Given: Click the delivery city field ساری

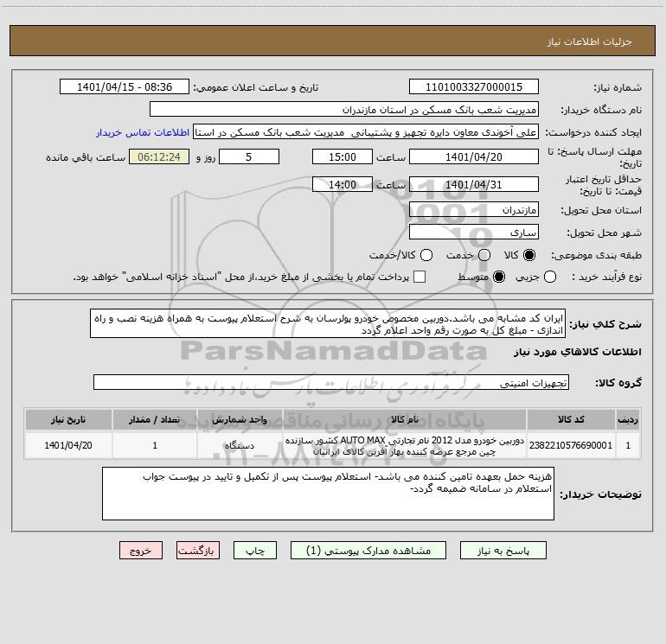Looking at the screenshot, I should pyautogui.click(x=474, y=233).
